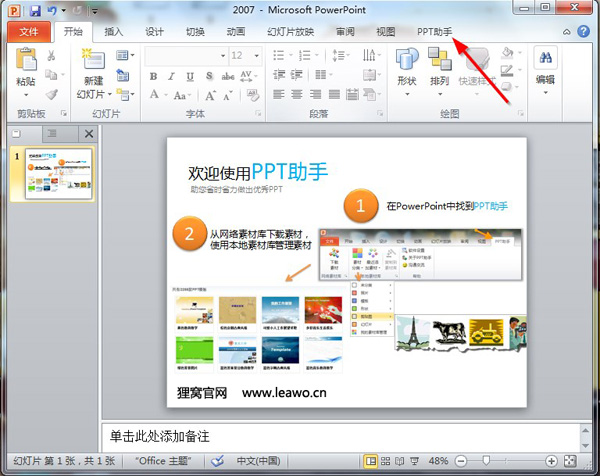600x476 pixels.
Task: Toggle Strikethrough formatting
Action: click(228, 77)
